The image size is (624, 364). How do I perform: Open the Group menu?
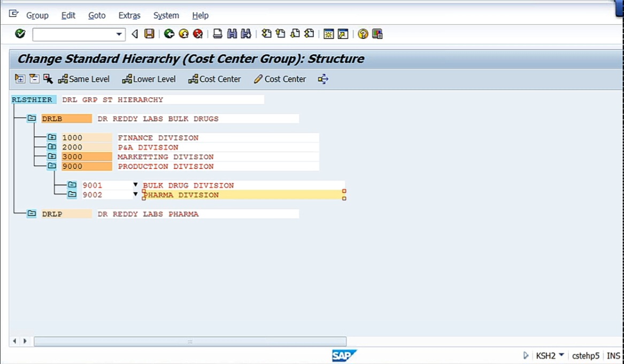click(x=37, y=16)
